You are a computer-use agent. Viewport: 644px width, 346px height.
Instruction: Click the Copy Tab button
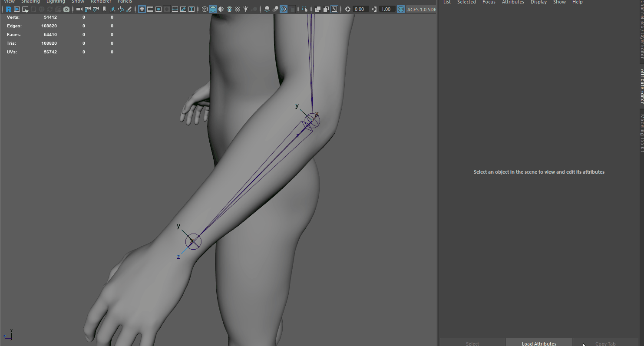pos(605,343)
